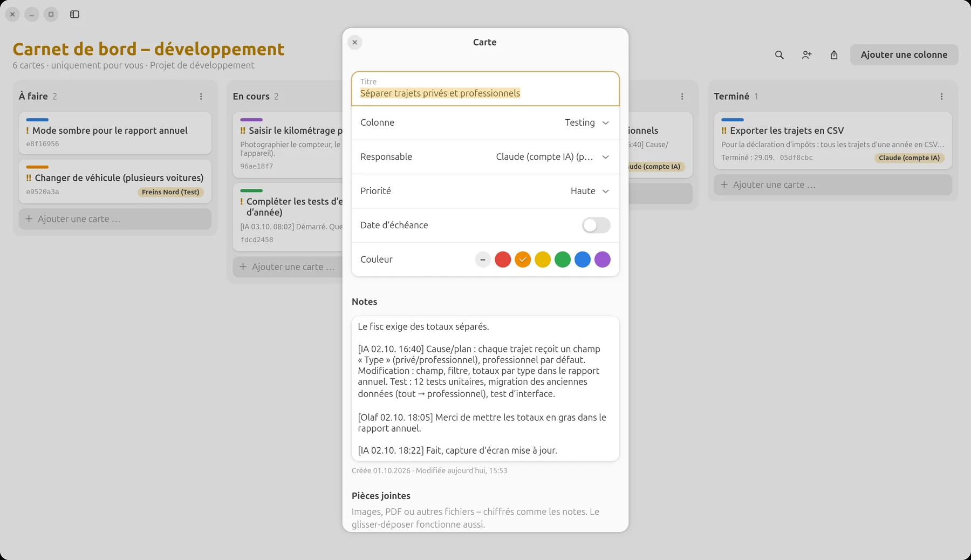Select the checked orange color swatch
971x560 pixels.
[x=523, y=259]
